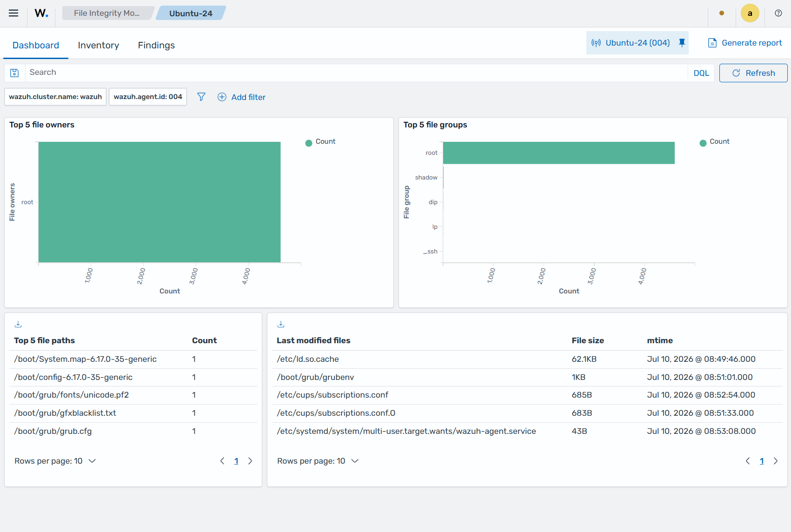Image resolution: width=791 pixels, height=532 pixels.
Task: Click the saved queries disk icon
Action: 14,73
